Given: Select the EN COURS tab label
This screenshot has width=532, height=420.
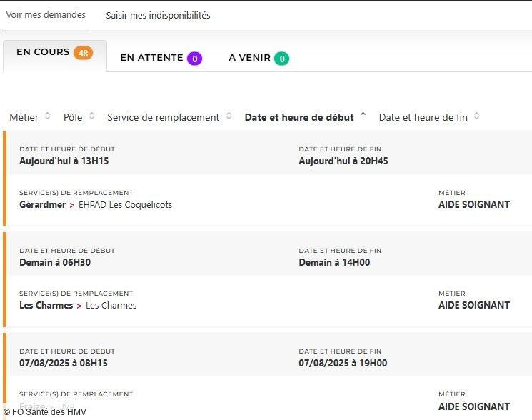Looking at the screenshot, I should click(43, 52).
